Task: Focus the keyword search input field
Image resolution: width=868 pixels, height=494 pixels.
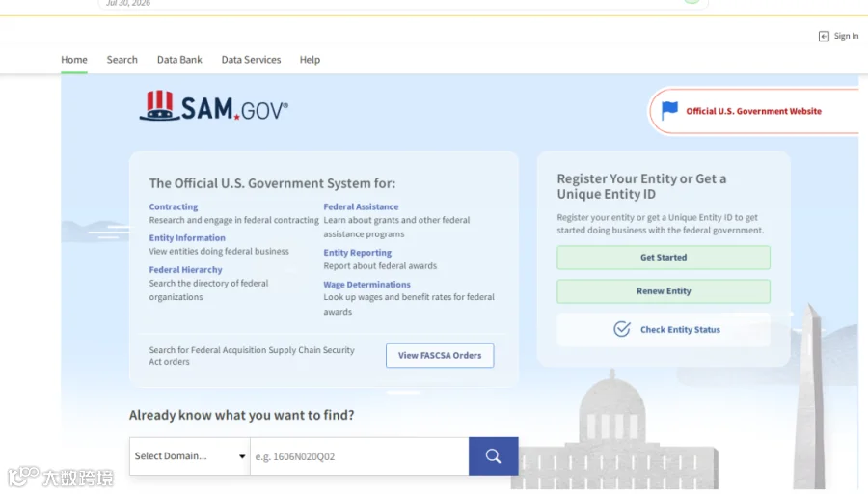Action: tap(360, 456)
